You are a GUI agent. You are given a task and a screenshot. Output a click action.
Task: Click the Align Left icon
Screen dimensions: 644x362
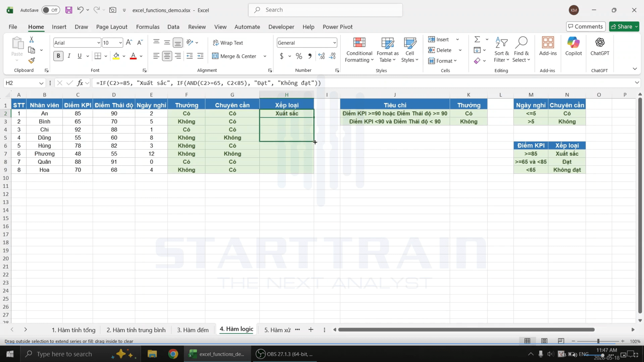[156, 56]
